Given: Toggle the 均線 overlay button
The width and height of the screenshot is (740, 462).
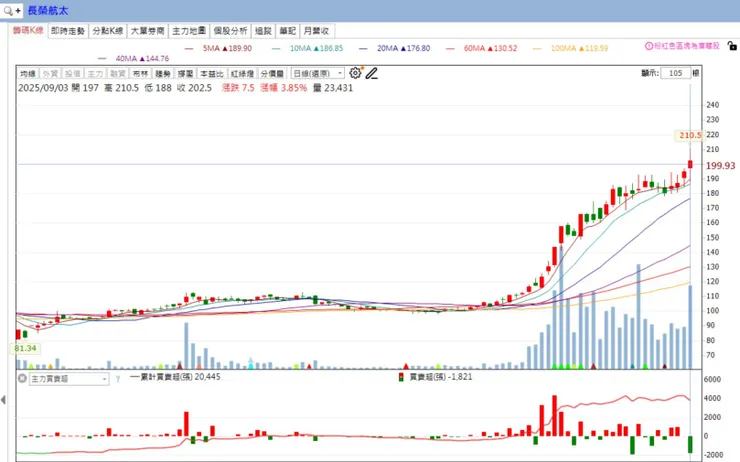Looking at the screenshot, I should point(28,74).
